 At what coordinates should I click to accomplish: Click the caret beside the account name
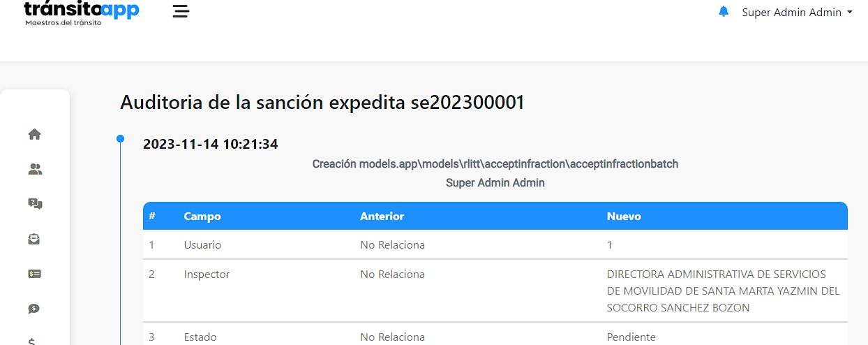(849, 12)
